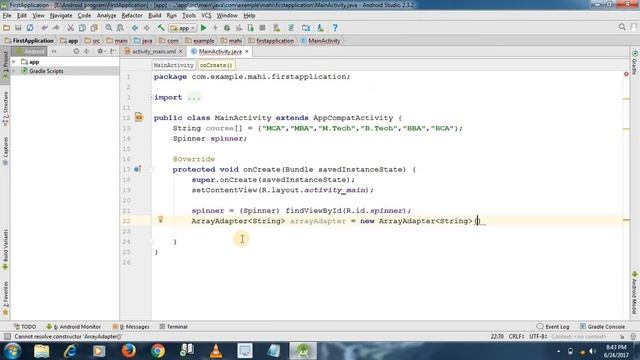Click the Redo toolbar icon
The image size is (640, 360).
tap(56, 28)
